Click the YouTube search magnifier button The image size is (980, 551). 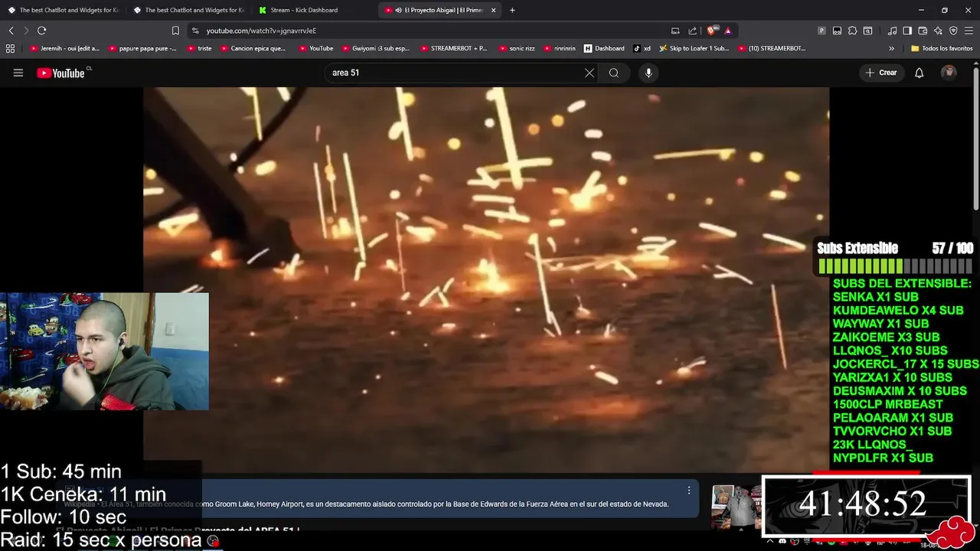click(613, 73)
